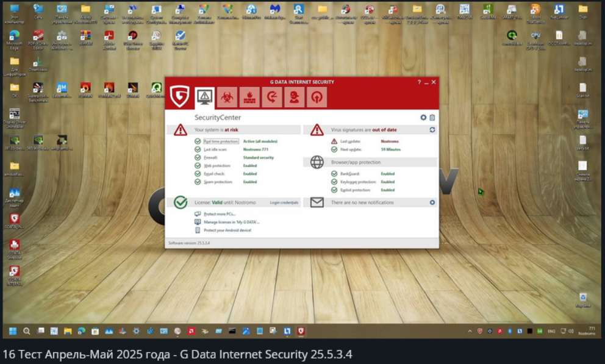Click Edge browser icon on taskbar
Viewport: 605px width, 364px height.
coord(81,331)
